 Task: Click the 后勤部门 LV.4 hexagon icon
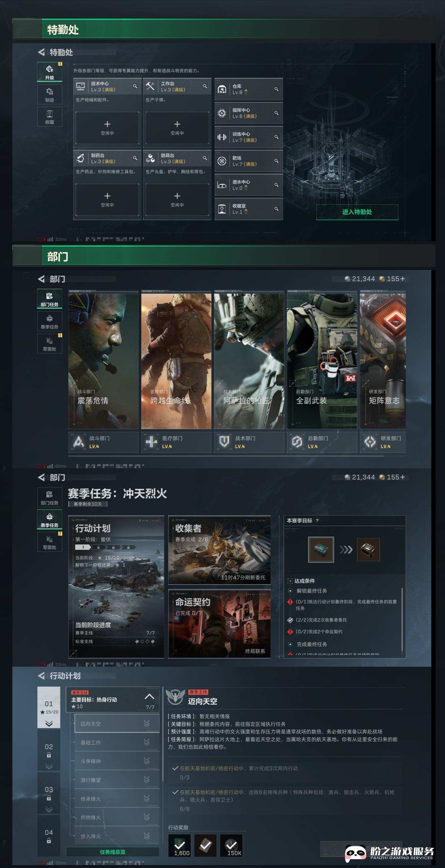pos(297,442)
